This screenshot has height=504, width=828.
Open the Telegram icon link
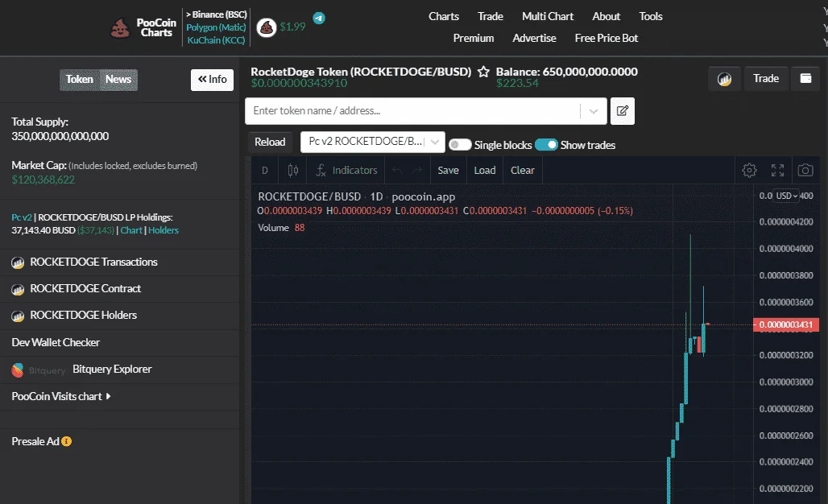coord(319,18)
